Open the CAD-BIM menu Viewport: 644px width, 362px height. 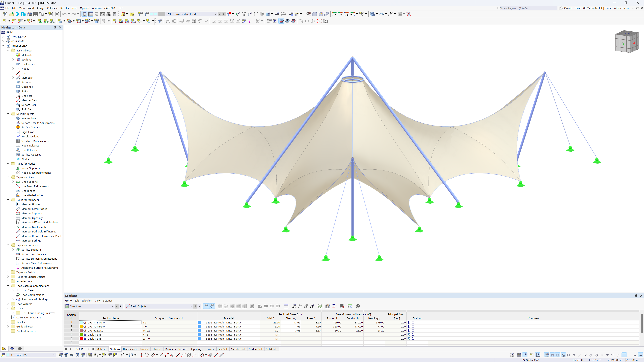110,8
